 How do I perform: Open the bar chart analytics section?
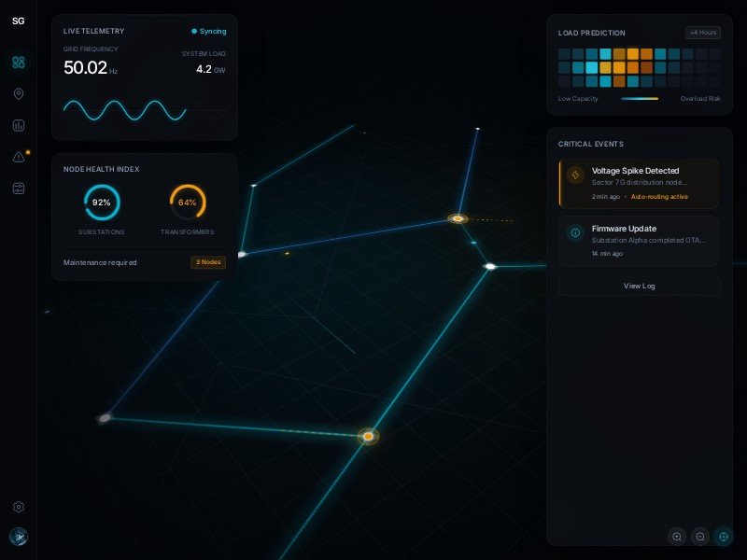coord(19,126)
